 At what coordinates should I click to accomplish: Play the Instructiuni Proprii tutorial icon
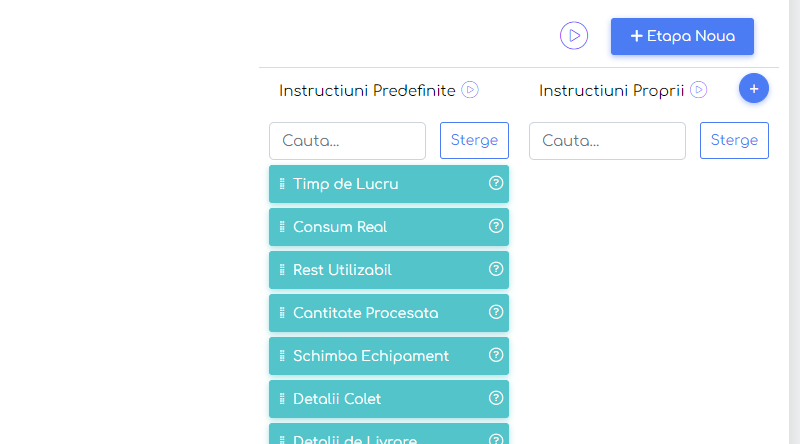pyautogui.click(x=699, y=90)
